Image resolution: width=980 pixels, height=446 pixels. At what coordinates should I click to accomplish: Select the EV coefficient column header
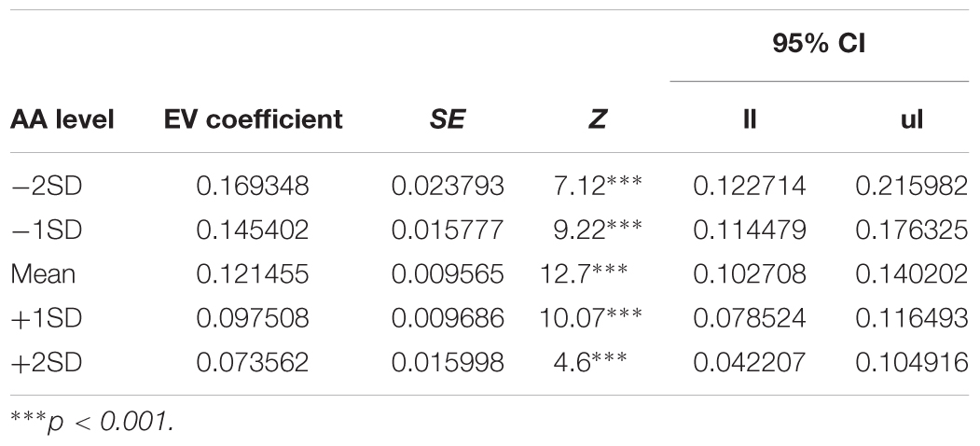(253, 118)
